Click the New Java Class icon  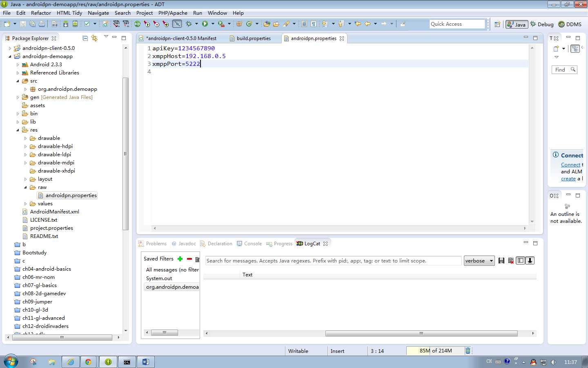(249, 24)
